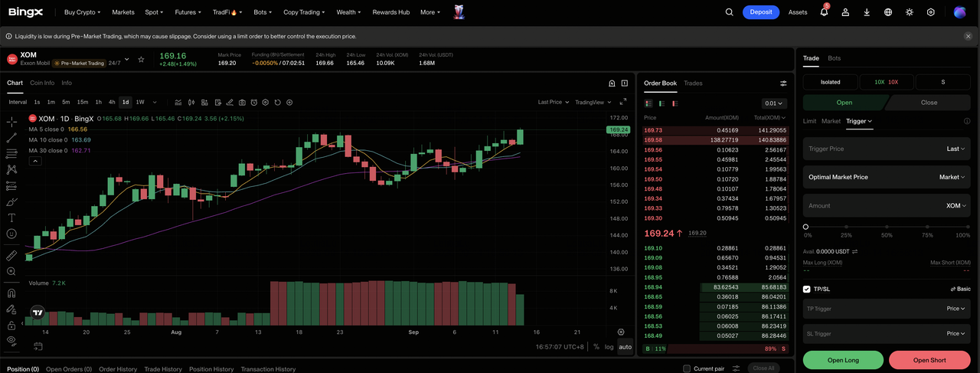Click the blue Deposit button
980x373 pixels.
coord(761,12)
